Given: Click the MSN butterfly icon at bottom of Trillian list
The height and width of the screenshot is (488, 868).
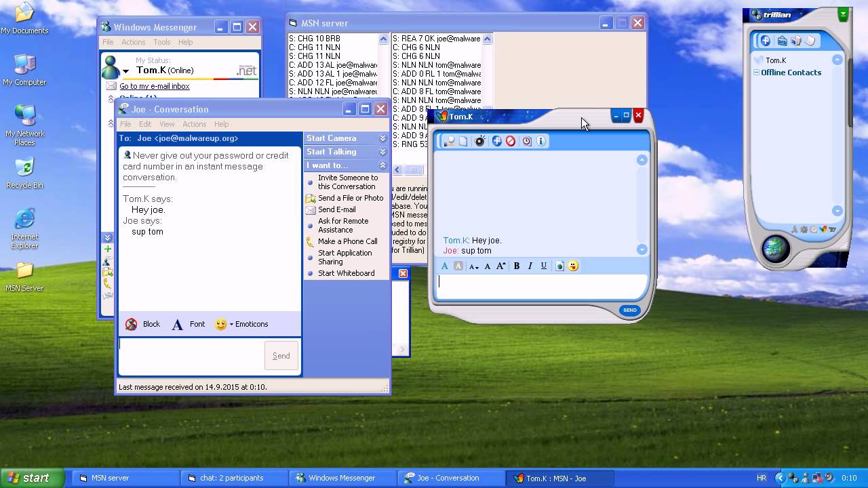Looking at the screenshot, I should (823, 229).
